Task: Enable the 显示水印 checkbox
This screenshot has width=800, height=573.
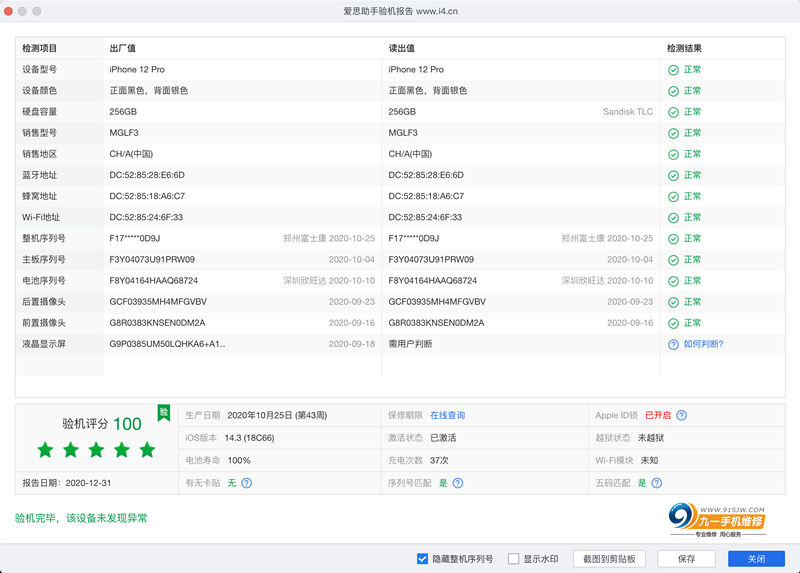Action: point(513,559)
